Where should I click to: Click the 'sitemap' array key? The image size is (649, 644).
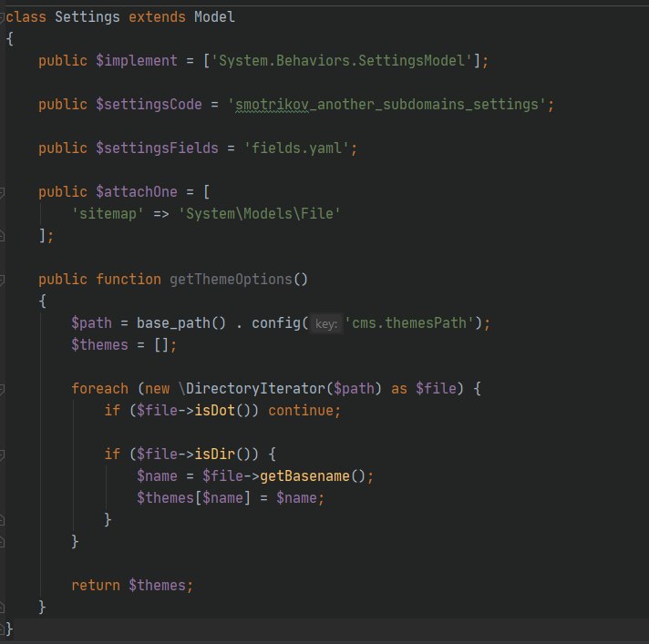point(108,214)
